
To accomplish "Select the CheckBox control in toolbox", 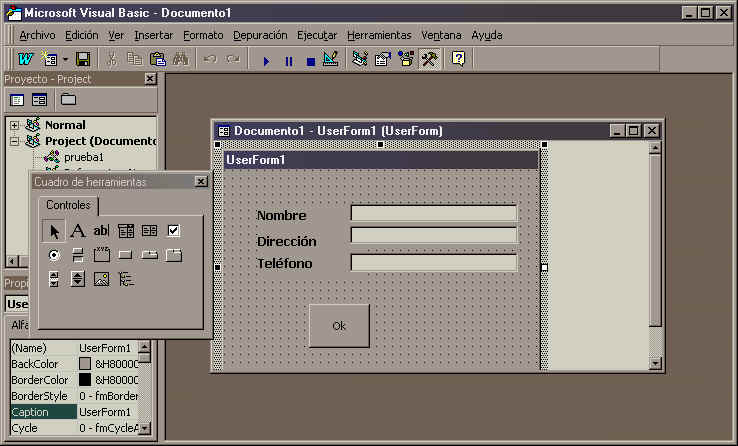I will [x=173, y=231].
